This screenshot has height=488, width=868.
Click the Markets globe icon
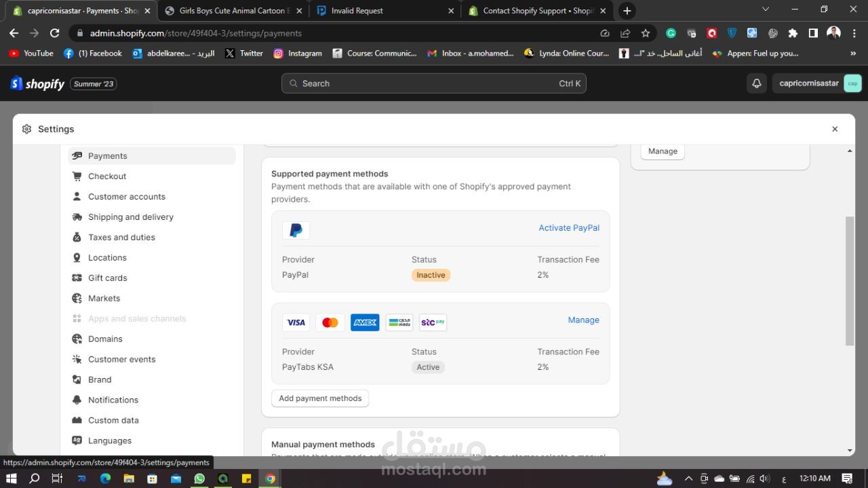coord(77,298)
